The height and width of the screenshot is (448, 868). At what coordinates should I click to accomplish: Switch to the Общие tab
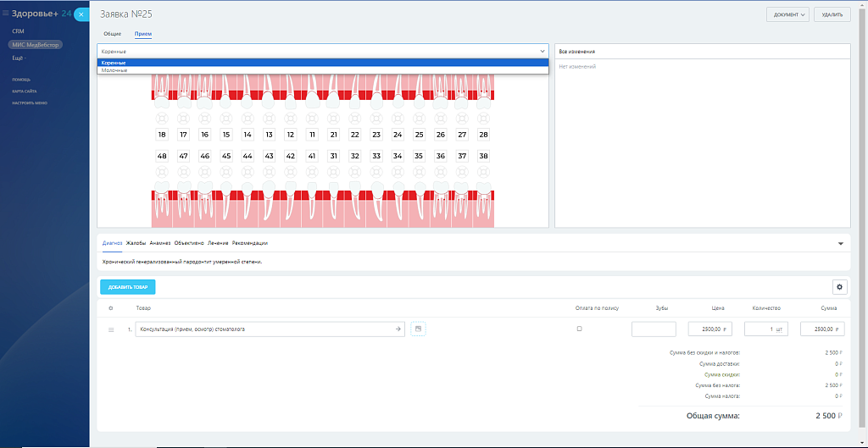pos(112,33)
